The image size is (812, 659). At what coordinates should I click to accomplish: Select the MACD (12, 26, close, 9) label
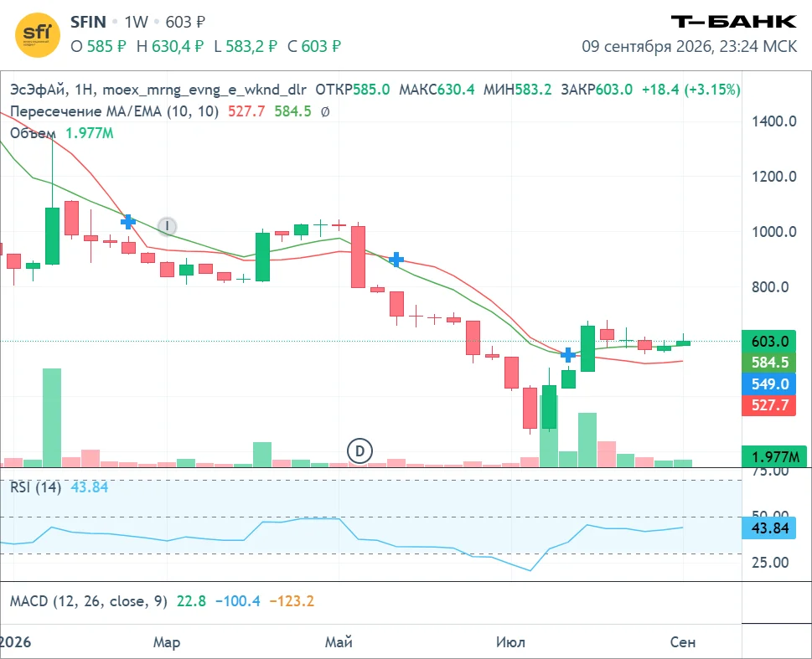[x=89, y=601]
